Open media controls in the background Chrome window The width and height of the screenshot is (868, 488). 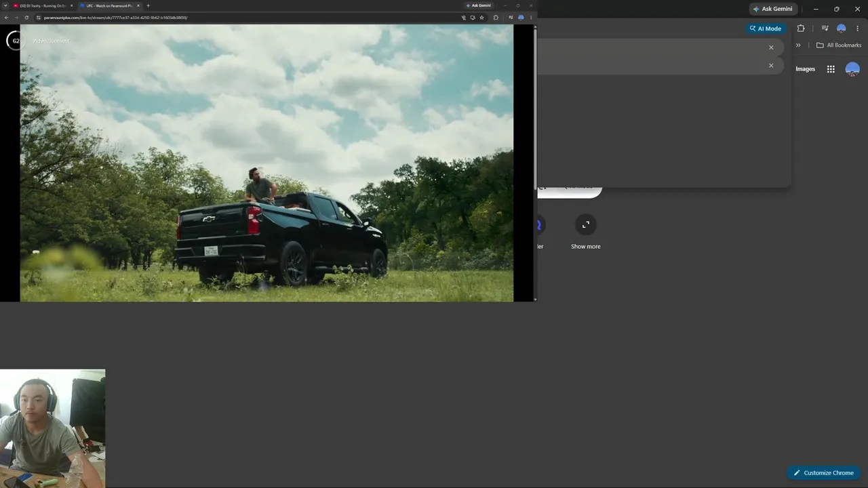click(x=825, y=28)
